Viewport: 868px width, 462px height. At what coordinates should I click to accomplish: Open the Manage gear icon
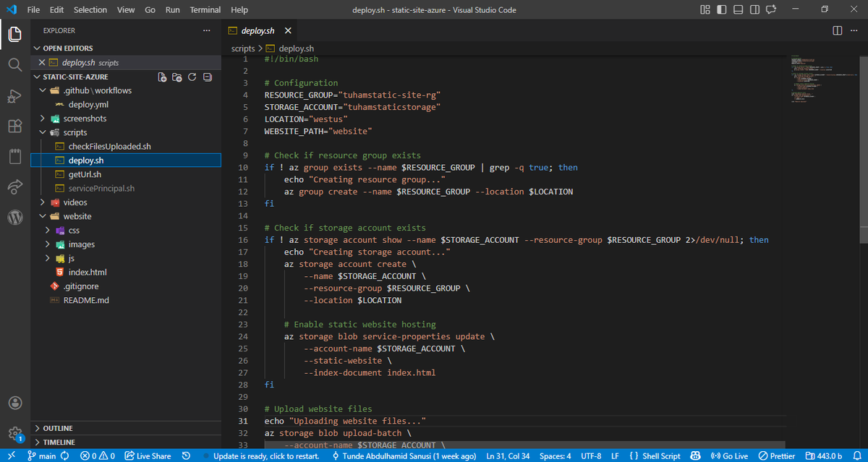14,433
